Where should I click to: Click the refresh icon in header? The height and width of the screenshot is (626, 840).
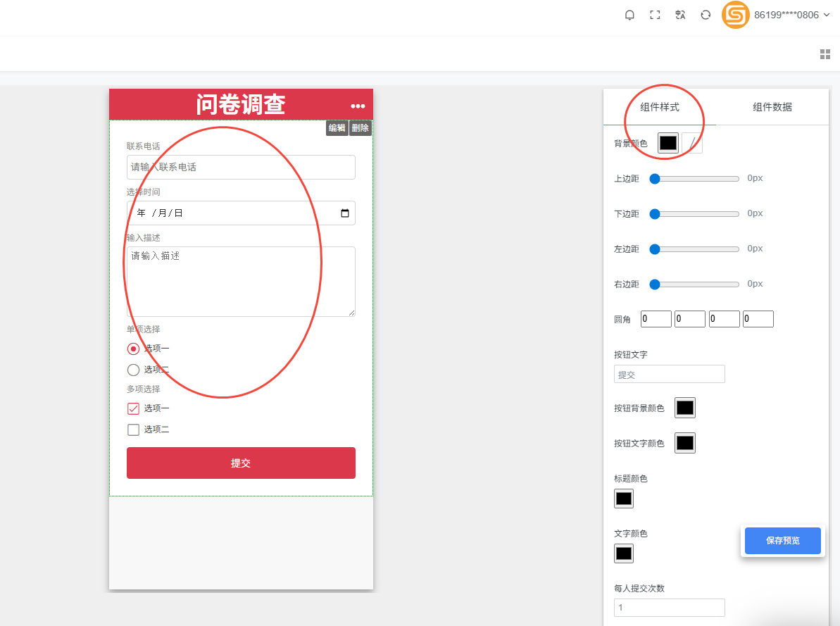pos(706,15)
